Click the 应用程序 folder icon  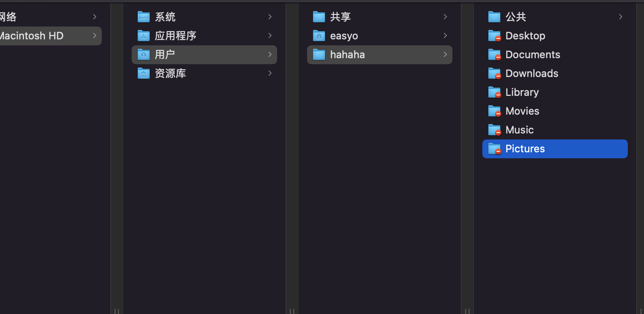coord(144,36)
